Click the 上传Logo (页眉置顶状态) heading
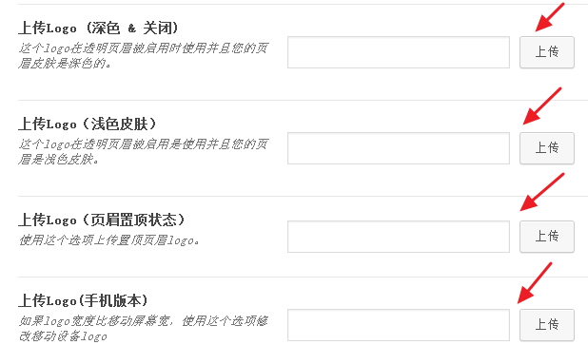The height and width of the screenshot is (364, 588). click(x=102, y=220)
